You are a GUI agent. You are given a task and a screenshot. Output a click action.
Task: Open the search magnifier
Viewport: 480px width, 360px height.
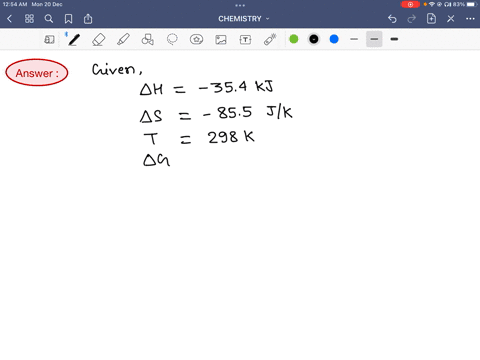(x=49, y=19)
